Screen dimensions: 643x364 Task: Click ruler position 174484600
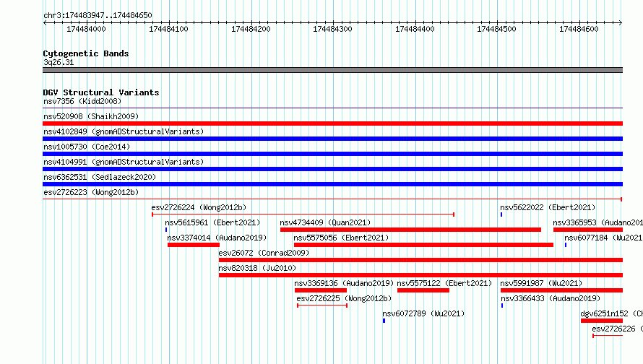579,29
